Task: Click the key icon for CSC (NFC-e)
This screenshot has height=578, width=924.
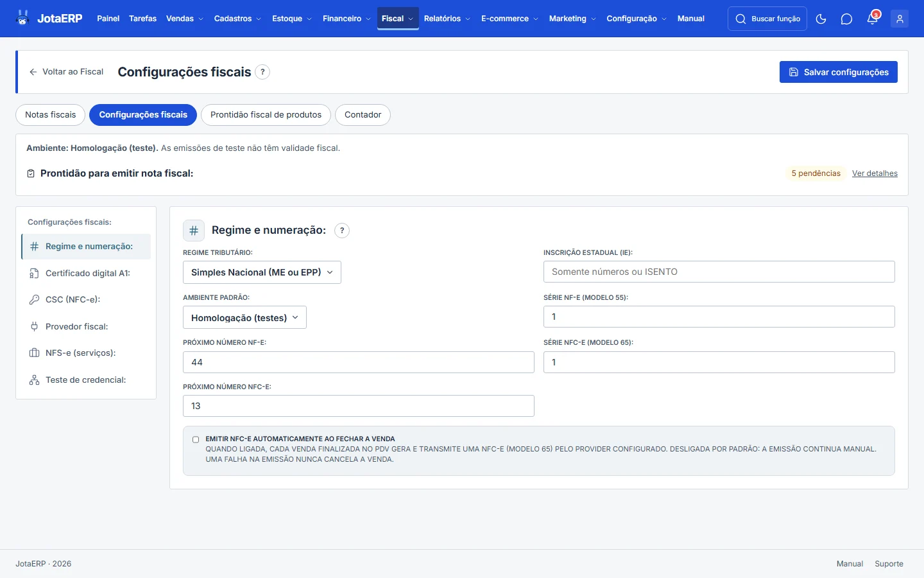Action: coord(35,300)
